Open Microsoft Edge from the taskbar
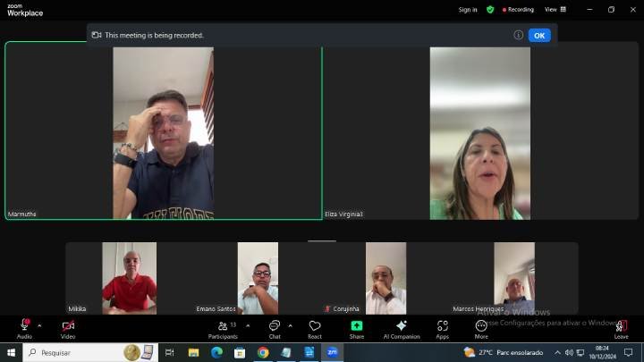 tap(216, 352)
